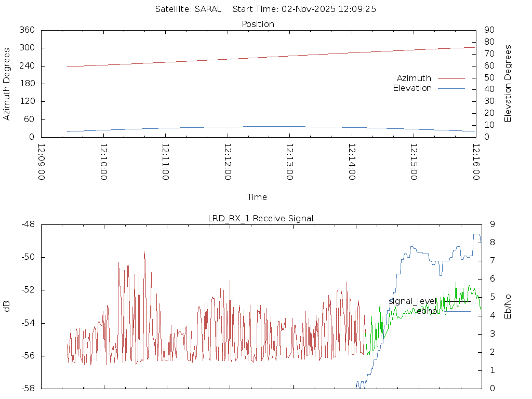Click the ebno legend label

pos(427,311)
